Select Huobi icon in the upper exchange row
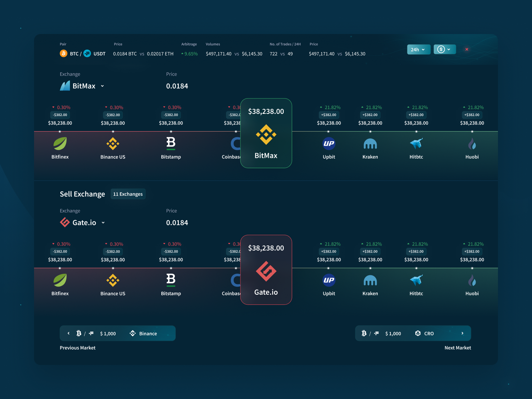This screenshot has width=532, height=399. pyautogui.click(x=472, y=144)
